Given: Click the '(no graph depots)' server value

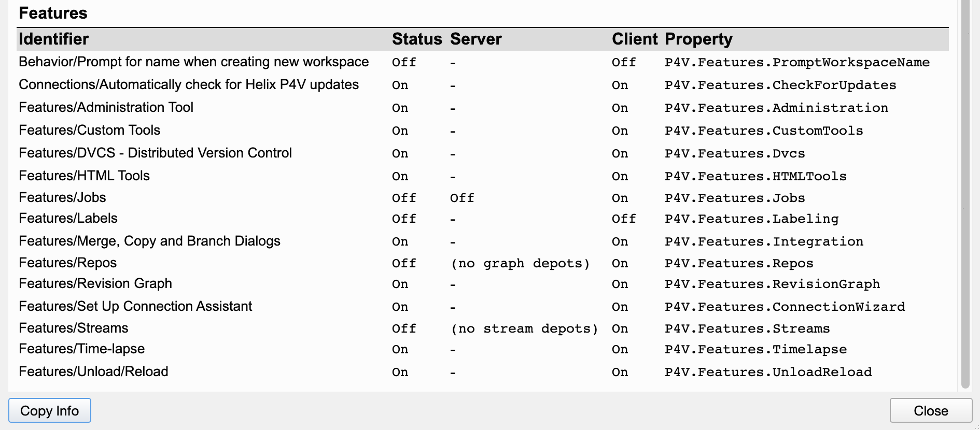Looking at the screenshot, I should [520, 263].
